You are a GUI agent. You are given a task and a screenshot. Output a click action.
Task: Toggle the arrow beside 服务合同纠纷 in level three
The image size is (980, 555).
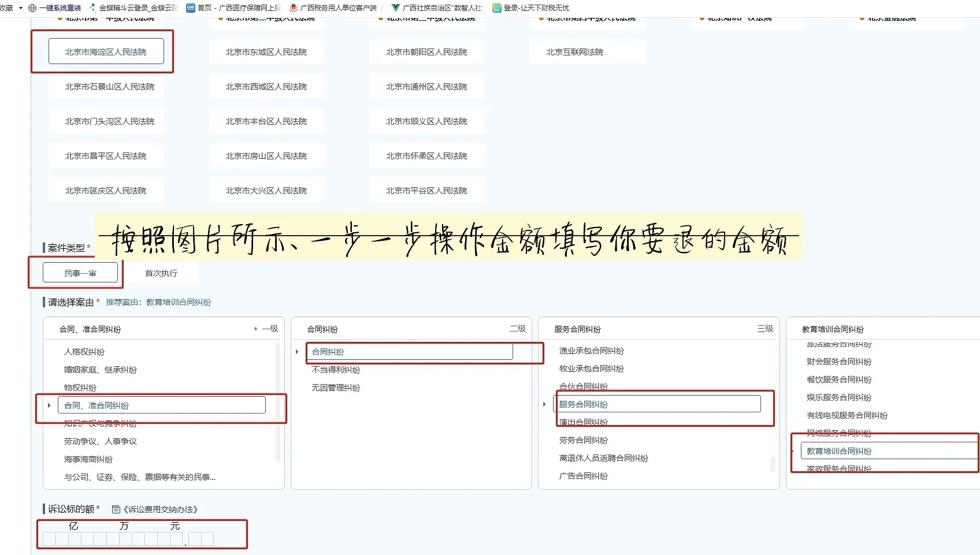544,404
